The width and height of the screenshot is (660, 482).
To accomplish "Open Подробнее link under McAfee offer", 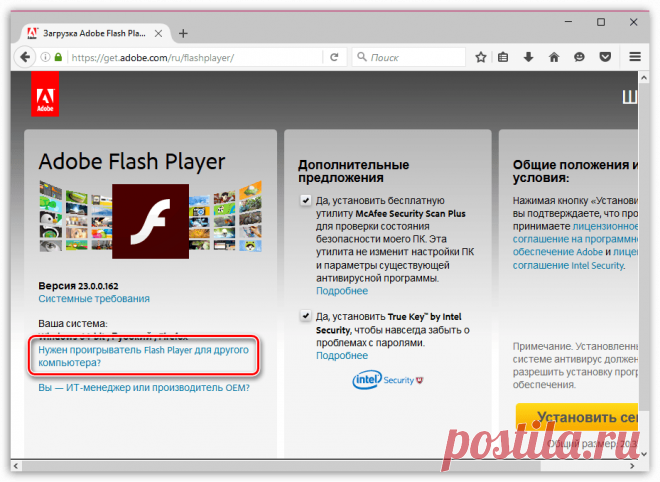I will click(x=342, y=291).
